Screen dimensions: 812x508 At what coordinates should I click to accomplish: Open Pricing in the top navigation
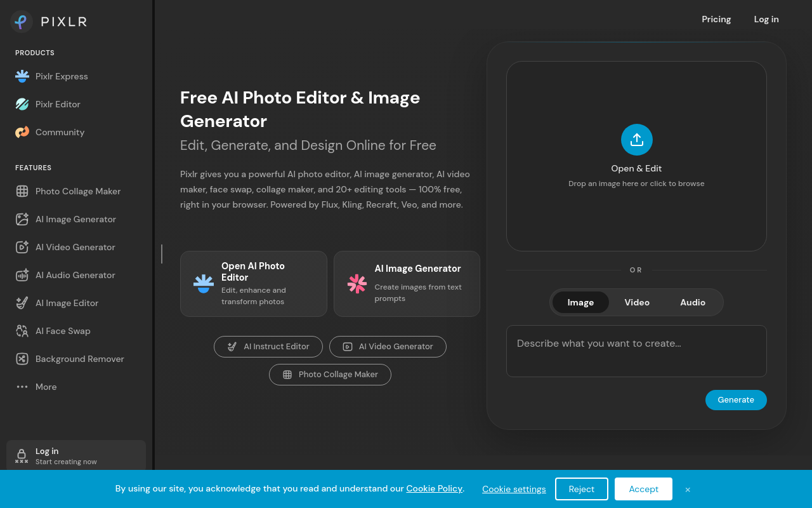pos(716,19)
